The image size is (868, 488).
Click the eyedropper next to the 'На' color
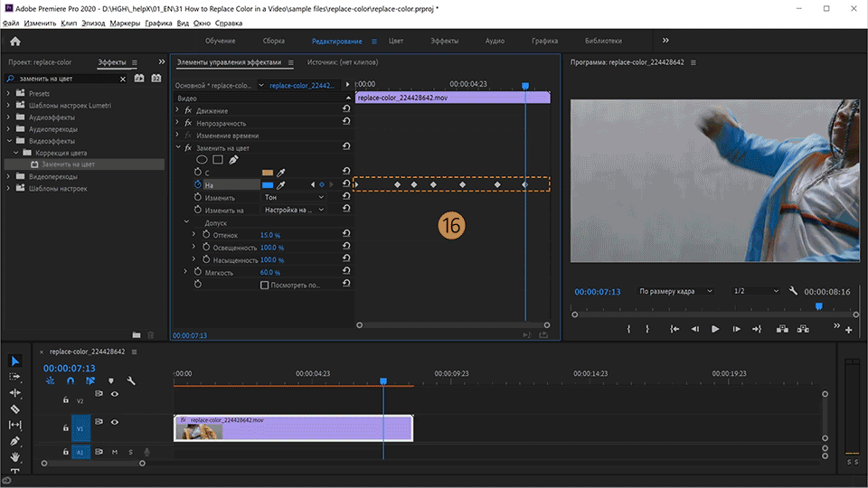point(281,184)
